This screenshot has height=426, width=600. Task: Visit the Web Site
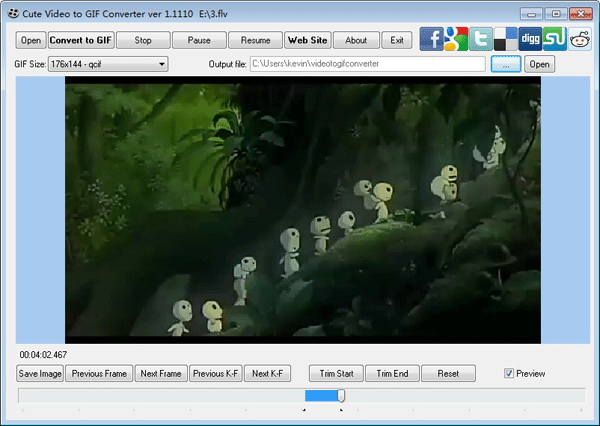(x=308, y=40)
